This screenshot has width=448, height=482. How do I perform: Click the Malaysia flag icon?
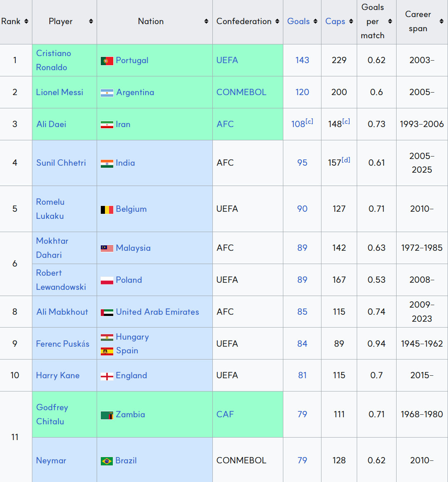coord(107,248)
